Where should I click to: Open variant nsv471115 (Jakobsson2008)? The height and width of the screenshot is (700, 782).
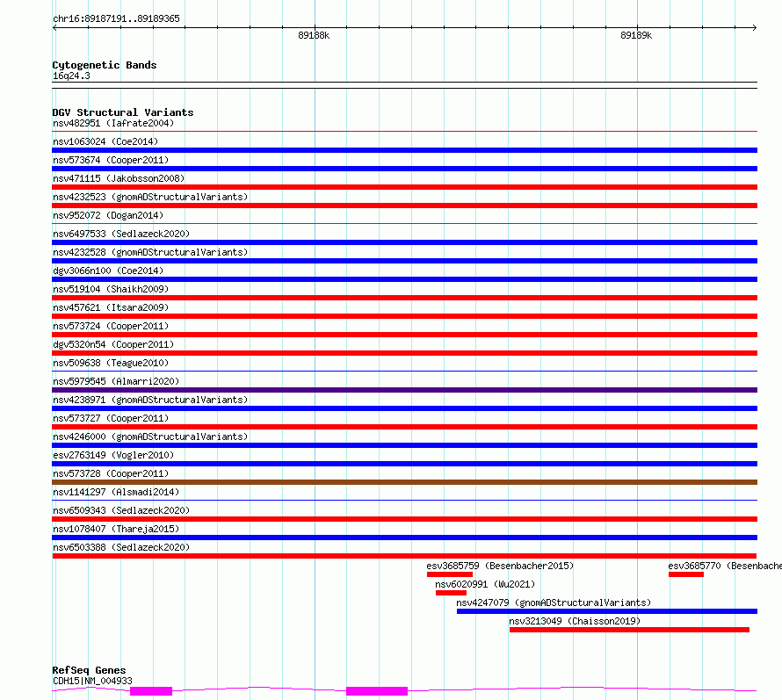pos(119,178)
